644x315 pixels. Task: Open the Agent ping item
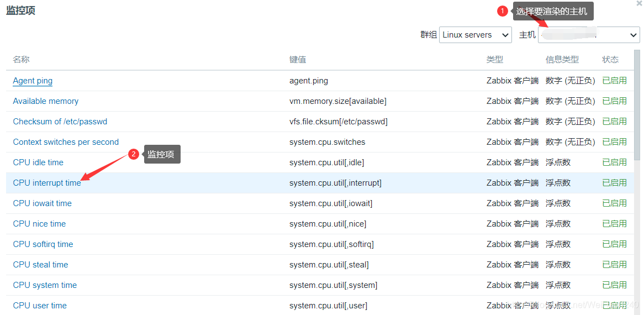pyautogui.click(x=33, y=81)
